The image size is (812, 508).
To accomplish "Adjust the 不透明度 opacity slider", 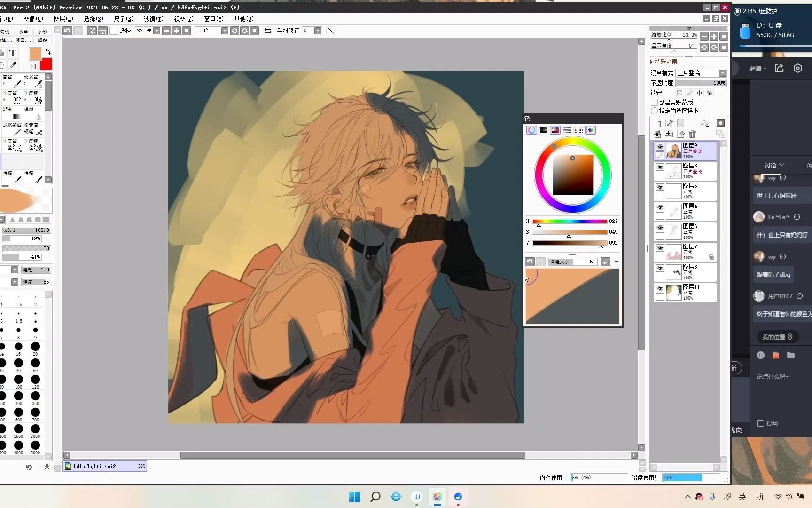I will (701, 83).
